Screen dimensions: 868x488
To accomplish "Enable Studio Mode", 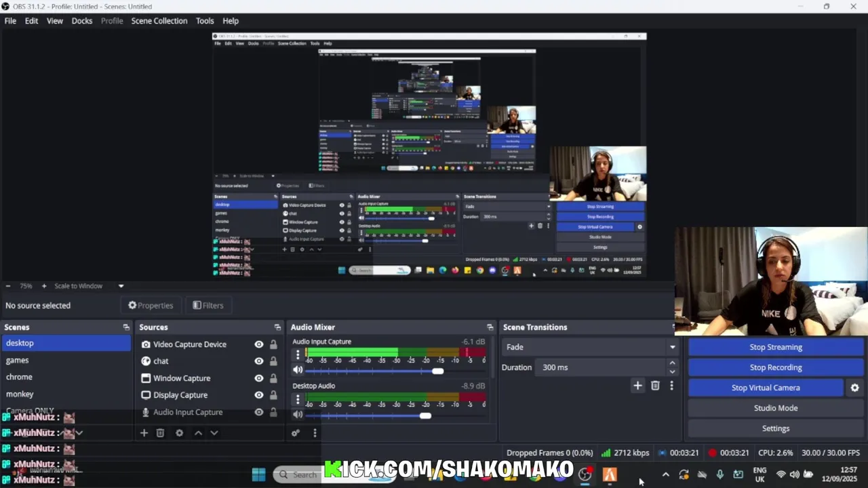I will [776, 408].
